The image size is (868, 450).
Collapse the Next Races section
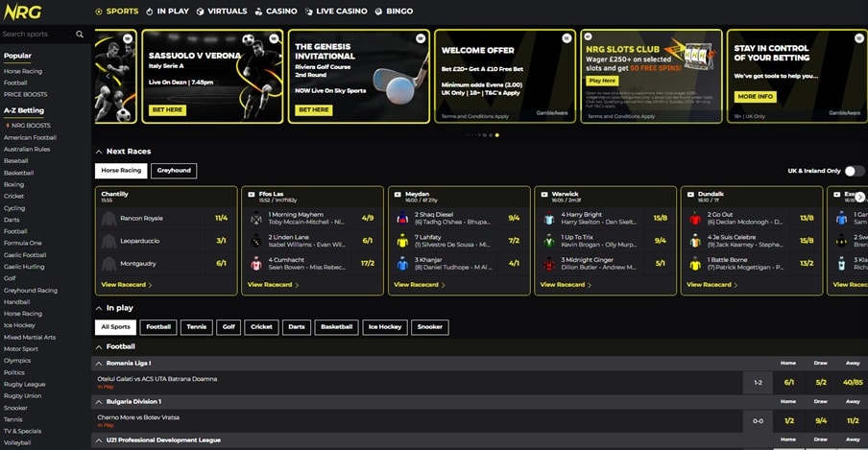99,152
